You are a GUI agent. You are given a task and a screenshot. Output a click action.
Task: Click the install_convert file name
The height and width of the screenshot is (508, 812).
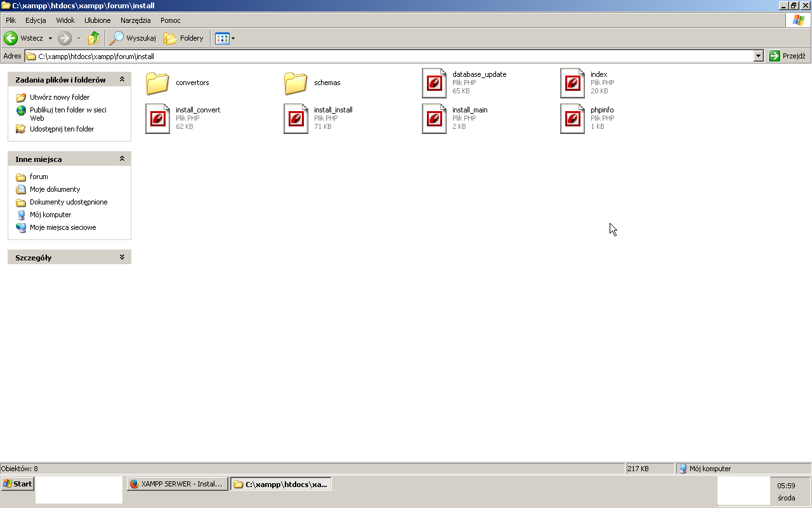pyautogui.click(x=198, y=110)
